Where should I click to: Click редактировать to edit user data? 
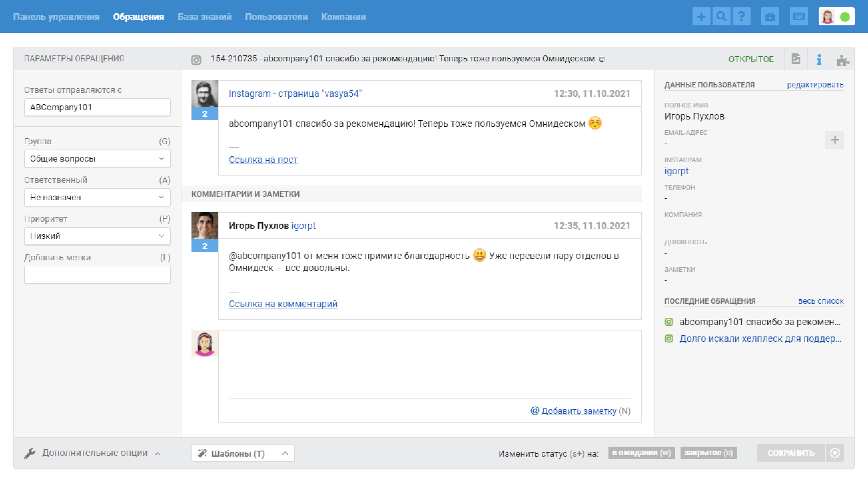click(x=815, y=84)
